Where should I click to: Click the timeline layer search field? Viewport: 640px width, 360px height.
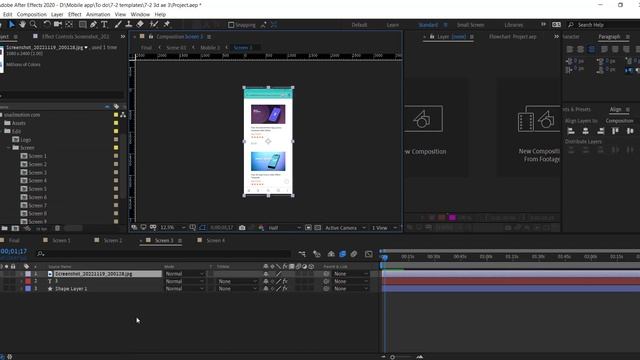(163, 254)
